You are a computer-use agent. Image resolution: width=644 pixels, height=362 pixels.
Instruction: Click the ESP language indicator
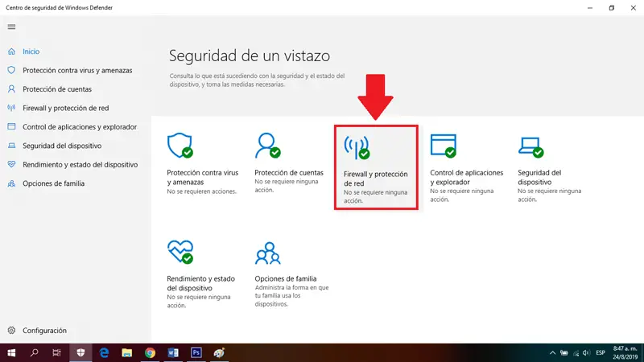tap(601, 353)
